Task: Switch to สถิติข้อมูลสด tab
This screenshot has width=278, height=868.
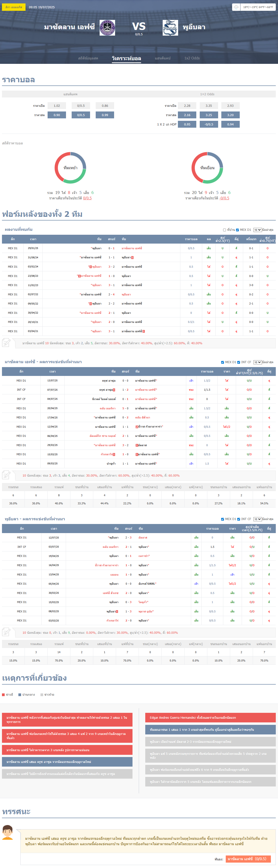Action: (88, 58)
